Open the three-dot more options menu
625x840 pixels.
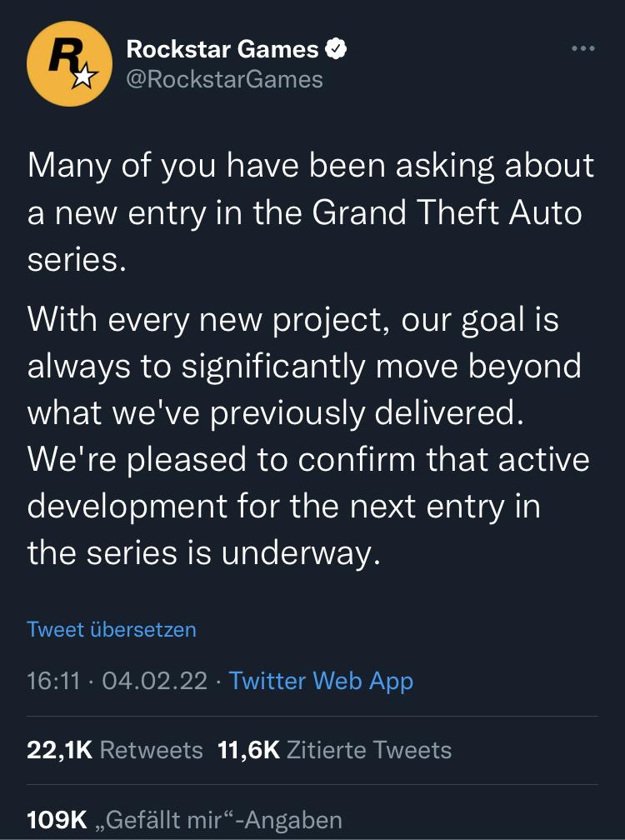tap(583, 49)
